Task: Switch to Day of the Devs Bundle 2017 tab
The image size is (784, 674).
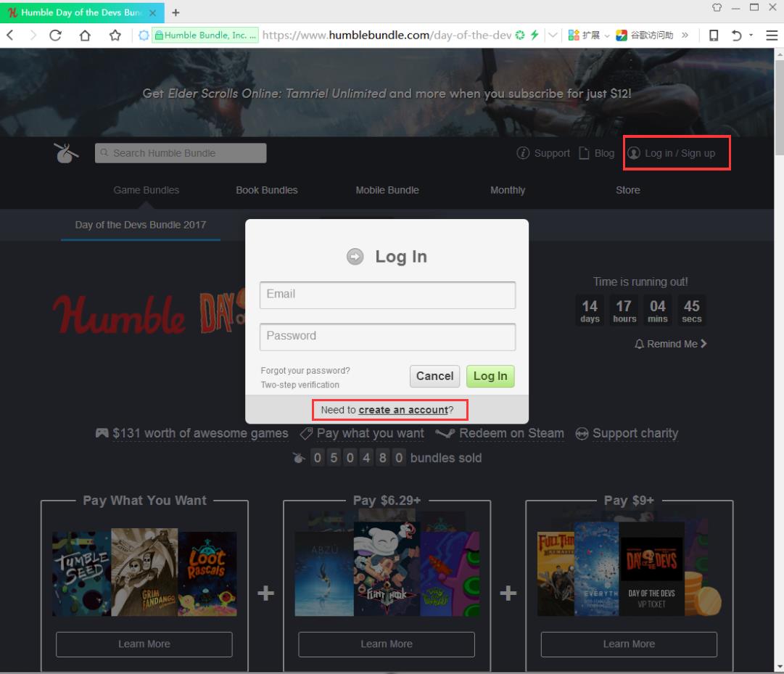Action: 140,225
